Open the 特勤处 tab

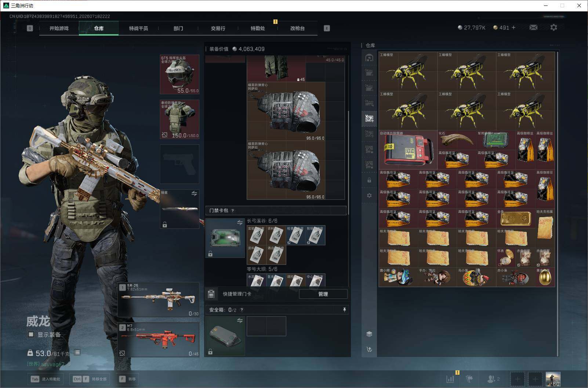258,28
